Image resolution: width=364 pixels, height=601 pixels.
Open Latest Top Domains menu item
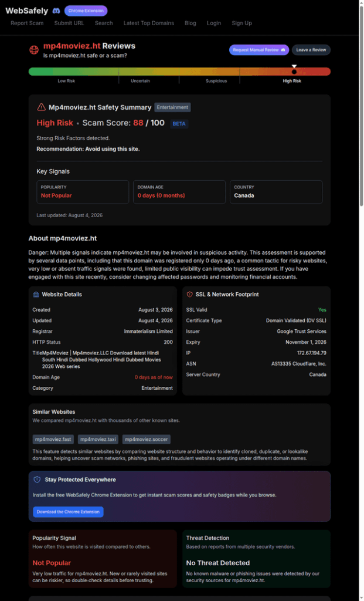148,23
